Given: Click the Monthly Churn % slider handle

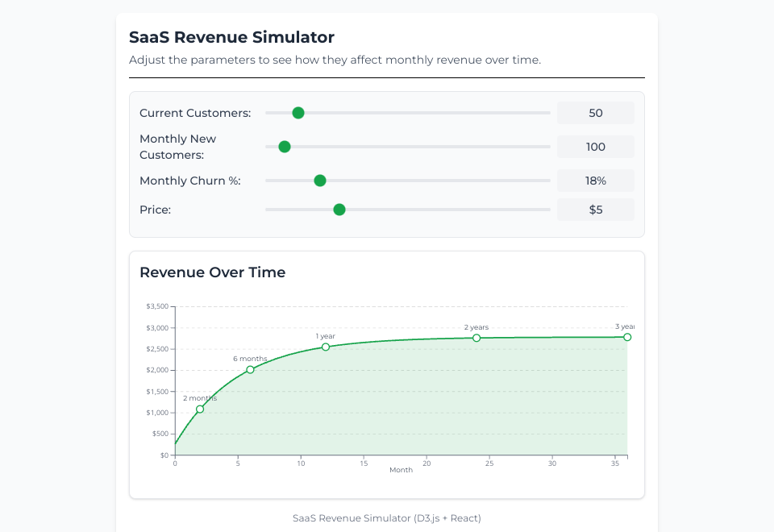Looking at the screenshot, I should point(319,181).
